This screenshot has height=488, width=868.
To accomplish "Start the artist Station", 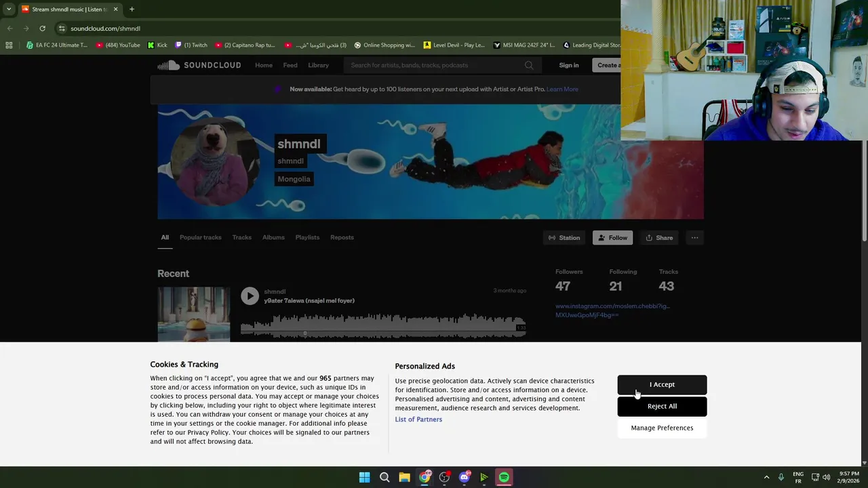I will (564, 238).
